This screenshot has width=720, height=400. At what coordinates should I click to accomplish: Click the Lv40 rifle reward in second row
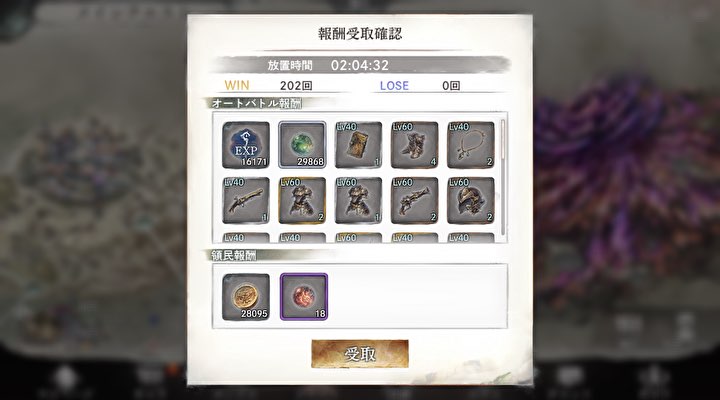246,201
